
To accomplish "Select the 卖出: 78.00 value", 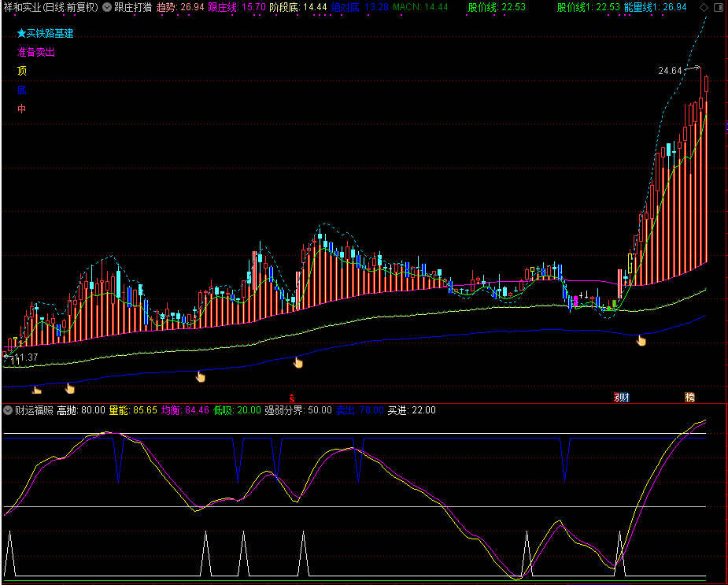I will click(360, 410).
